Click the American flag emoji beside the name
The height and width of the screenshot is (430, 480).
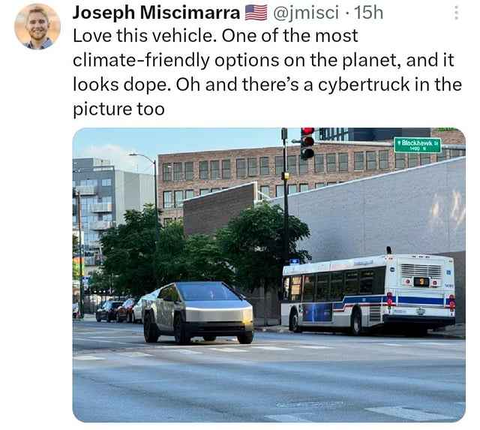pyautogui.click(x=256, y=13)
